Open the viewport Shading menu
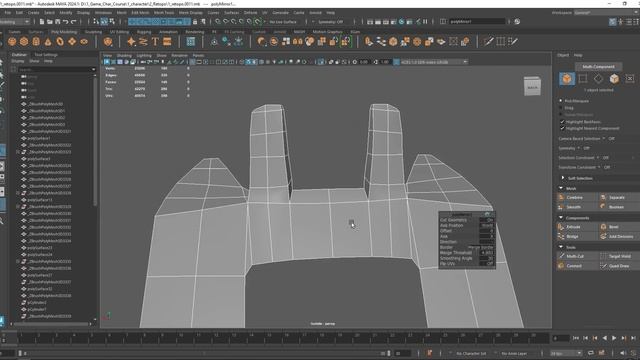 pos(124,56)
